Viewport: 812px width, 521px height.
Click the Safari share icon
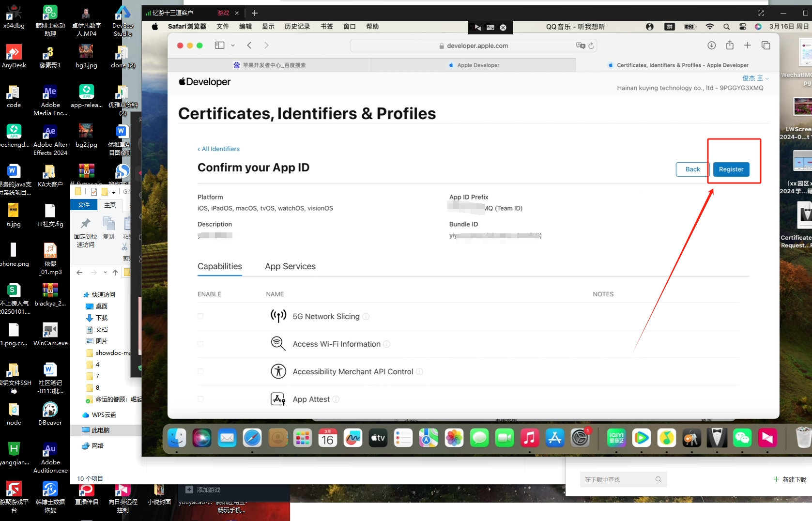[730, 45]
